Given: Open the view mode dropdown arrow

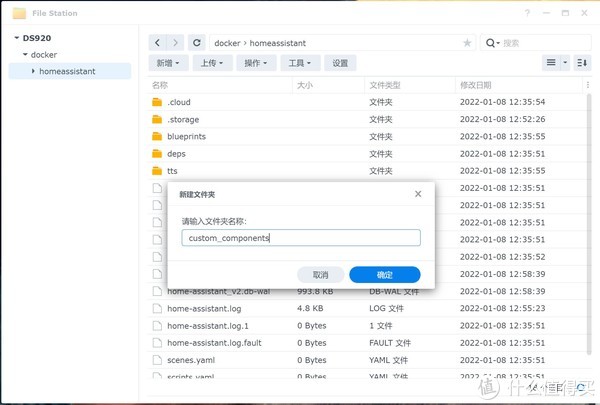Looking at the screenshot, I should [565, 63].
